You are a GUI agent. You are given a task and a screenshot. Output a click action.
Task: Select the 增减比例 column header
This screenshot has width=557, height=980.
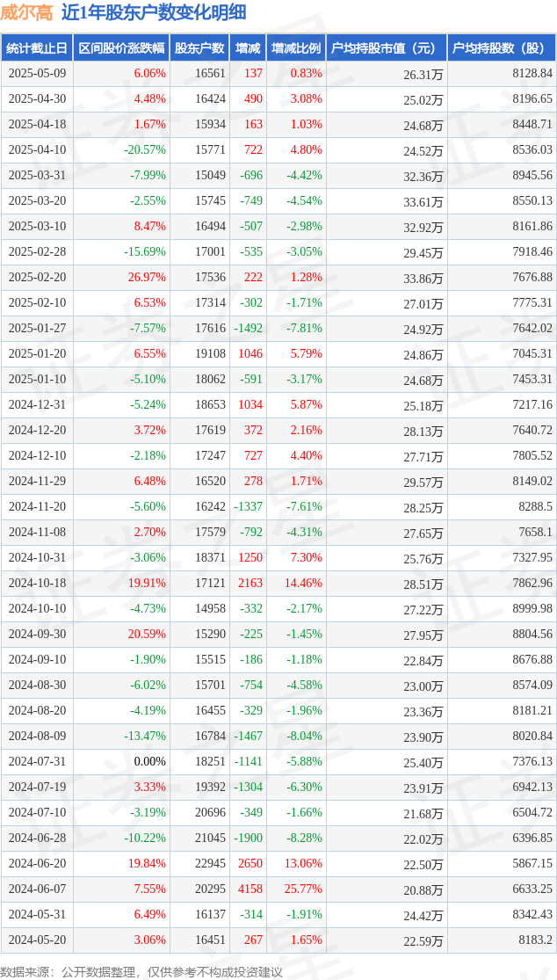point(295,47)
